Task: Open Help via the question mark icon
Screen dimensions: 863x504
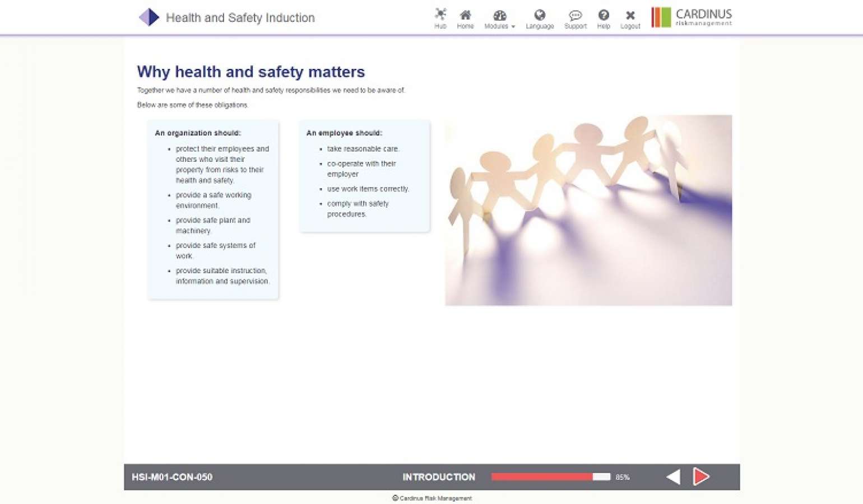Action: pos(604,17)
